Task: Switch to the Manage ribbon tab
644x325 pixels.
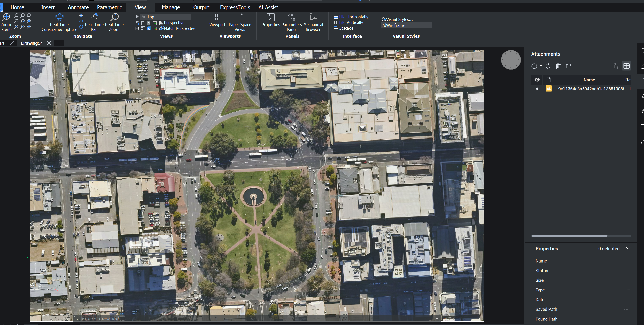Action: pyautogui.click(x=171, y=7)
